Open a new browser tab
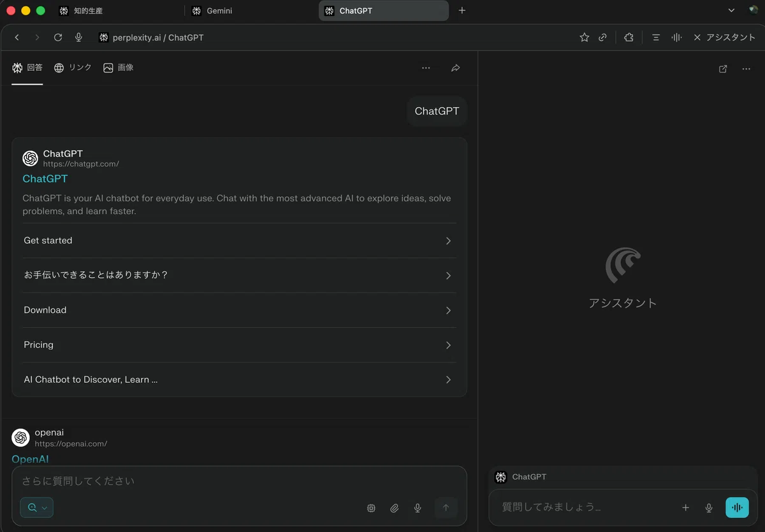This screenshot has height=532, width=765. point(462,11)
